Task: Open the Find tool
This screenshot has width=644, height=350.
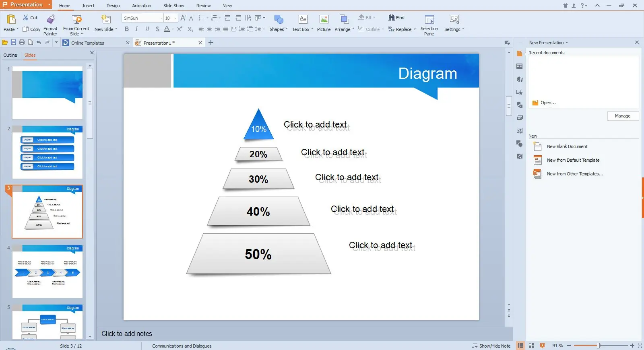Action: click(396, 18)
